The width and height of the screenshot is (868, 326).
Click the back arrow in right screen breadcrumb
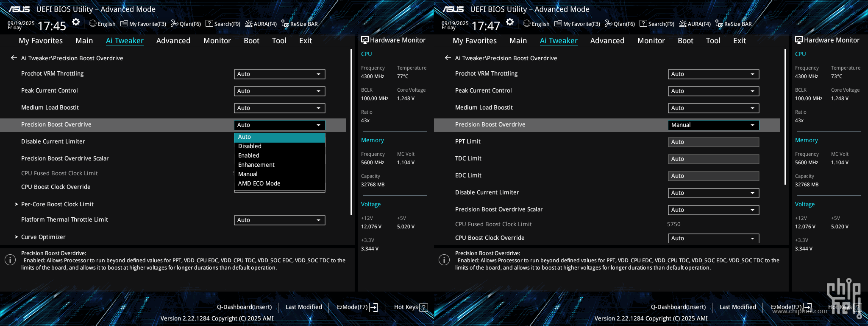click(448, 58)
